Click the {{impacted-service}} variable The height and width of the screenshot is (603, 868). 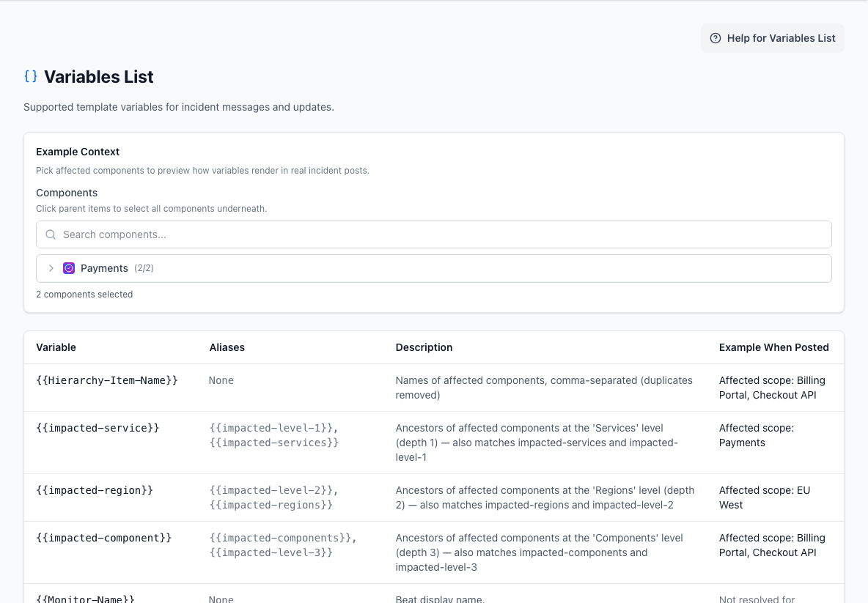tap(98, 428)
